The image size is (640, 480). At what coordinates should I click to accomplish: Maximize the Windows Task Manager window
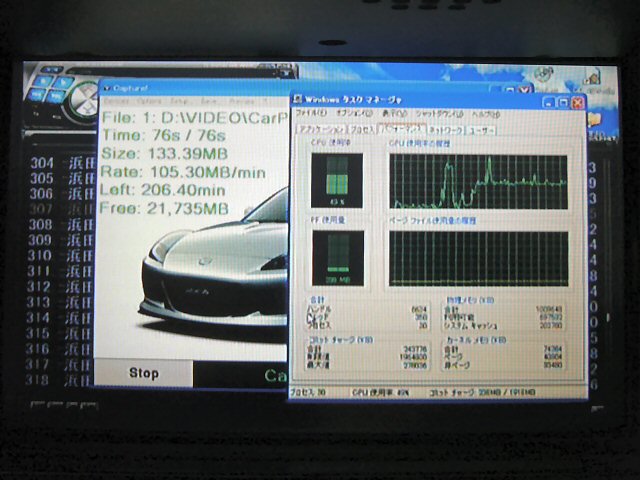pos(563,102)
